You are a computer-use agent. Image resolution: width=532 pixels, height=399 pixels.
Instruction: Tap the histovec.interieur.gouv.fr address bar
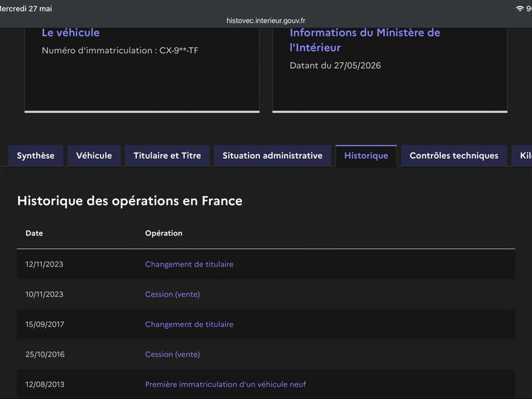[x=266, y=21]
